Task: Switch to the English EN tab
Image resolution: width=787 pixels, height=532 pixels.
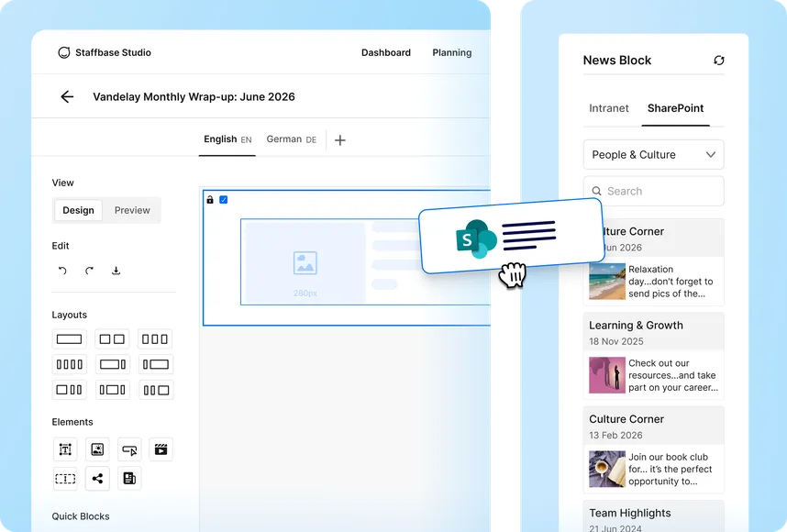Action: (x=227, y=139)
